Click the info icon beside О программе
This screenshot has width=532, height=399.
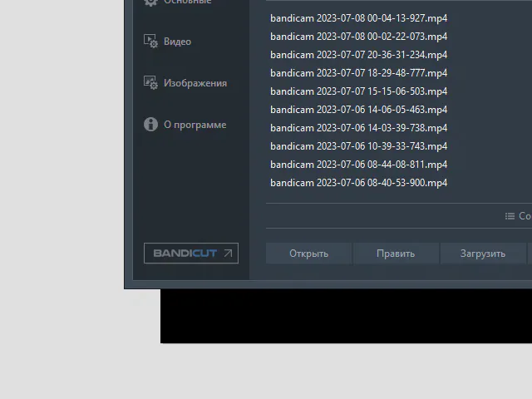click(150, 124)
